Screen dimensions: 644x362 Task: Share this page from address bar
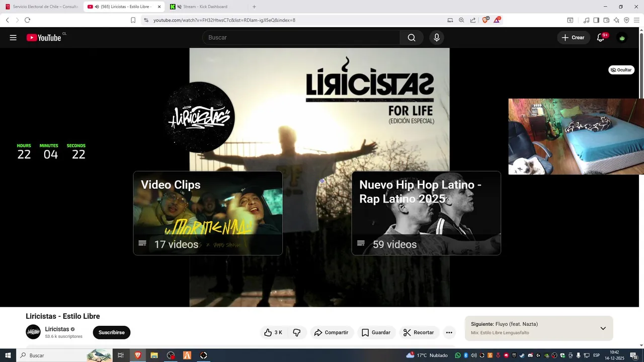pos(473,20)
